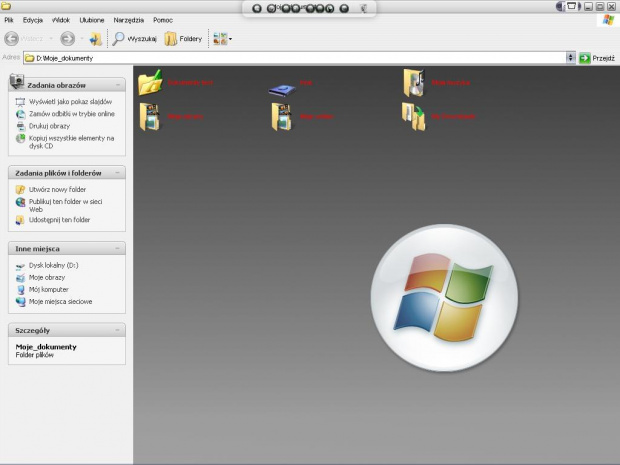Click the camera icon on Zadania obrazów header
This screenshot has width=620, height=465.
click(17, 81)
